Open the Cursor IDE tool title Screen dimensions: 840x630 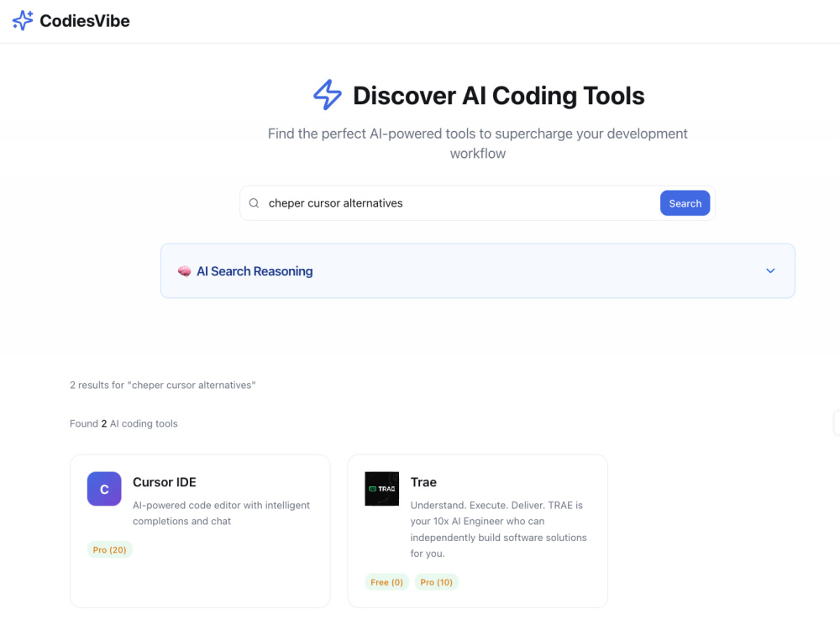[165, 482]
